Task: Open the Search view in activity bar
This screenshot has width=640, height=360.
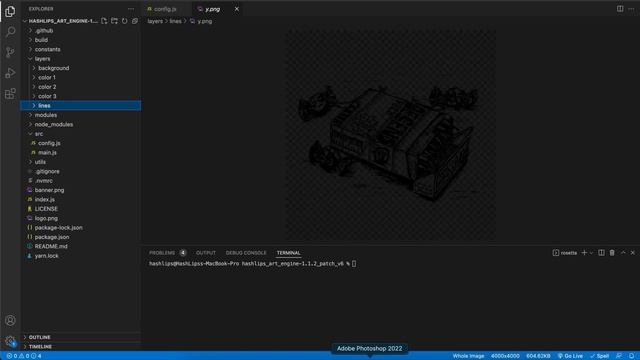Action: pyautogui.click(x=10, y=31)
